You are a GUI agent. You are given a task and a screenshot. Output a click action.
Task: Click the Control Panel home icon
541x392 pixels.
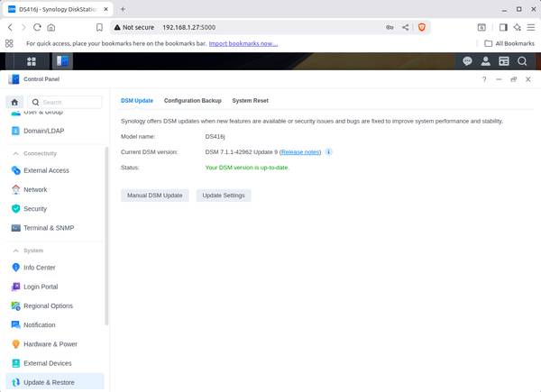click(15, 102)
